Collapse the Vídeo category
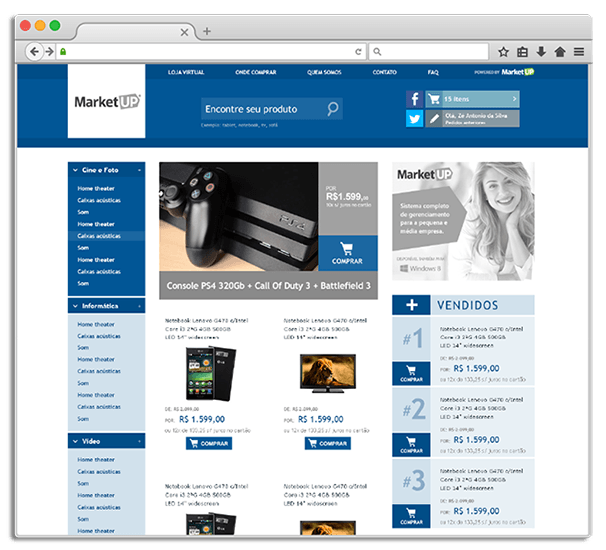606x550 pixels. [x=74, y=440]
